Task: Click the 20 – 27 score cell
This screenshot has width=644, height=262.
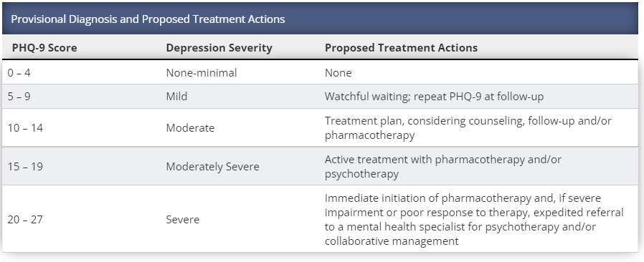Action: pos(25,220)
